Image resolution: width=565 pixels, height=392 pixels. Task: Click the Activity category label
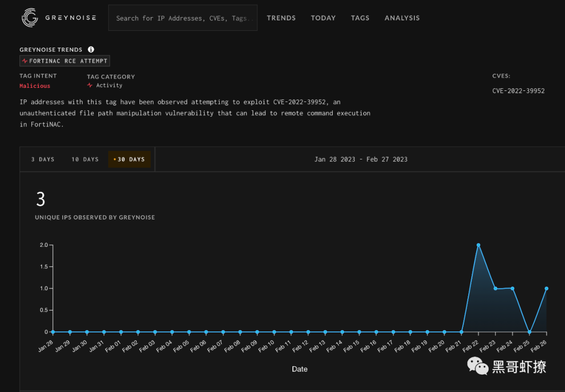pos(109,85)
